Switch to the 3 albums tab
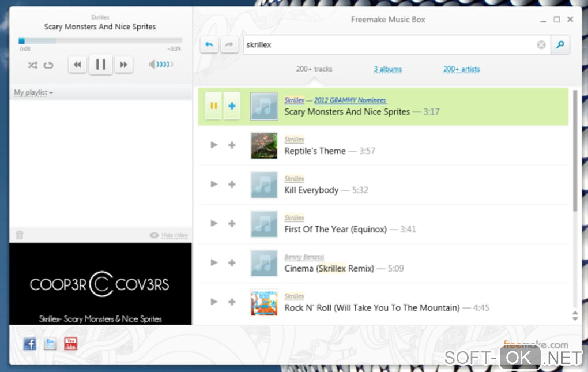 [x=388, y=69]
